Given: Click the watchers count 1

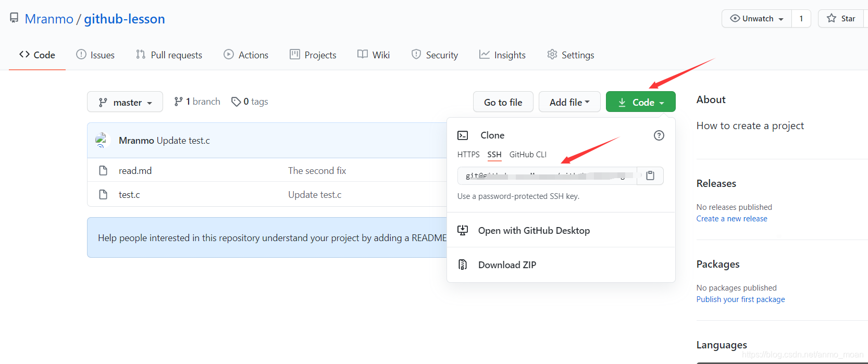Looking at the screenshot, I should pos(801,19).
